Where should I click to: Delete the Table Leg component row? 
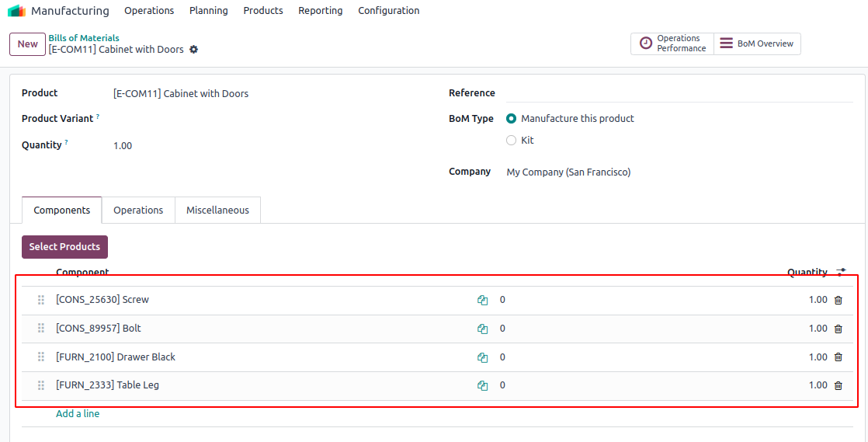838,386
